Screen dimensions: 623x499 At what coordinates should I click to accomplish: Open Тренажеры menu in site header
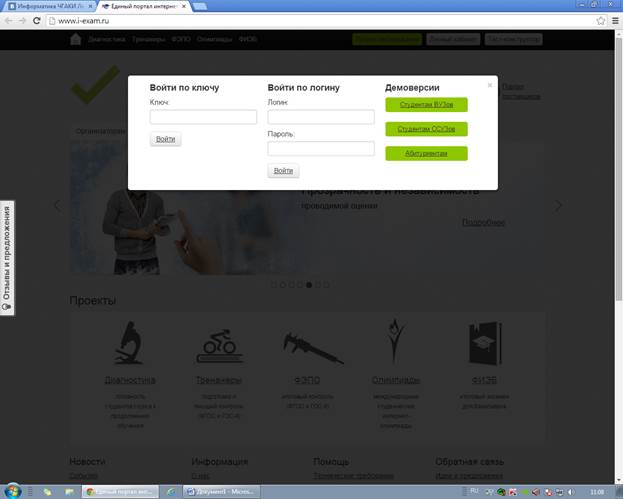(149, 39)
